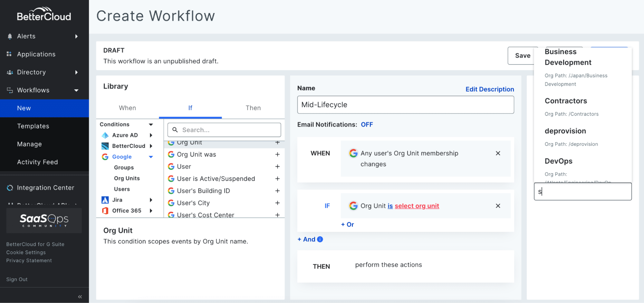Click the Directory people icon
The image size is (644, 303).
click(x=10, y=72)
